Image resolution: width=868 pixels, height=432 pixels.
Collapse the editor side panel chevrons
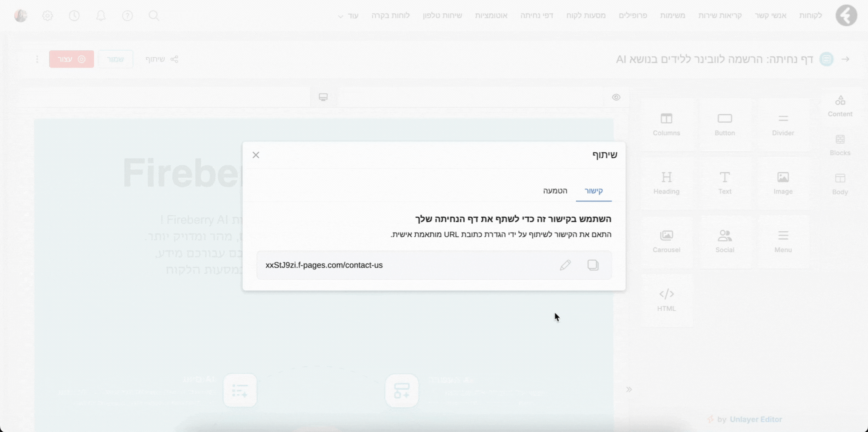[629, 389]
